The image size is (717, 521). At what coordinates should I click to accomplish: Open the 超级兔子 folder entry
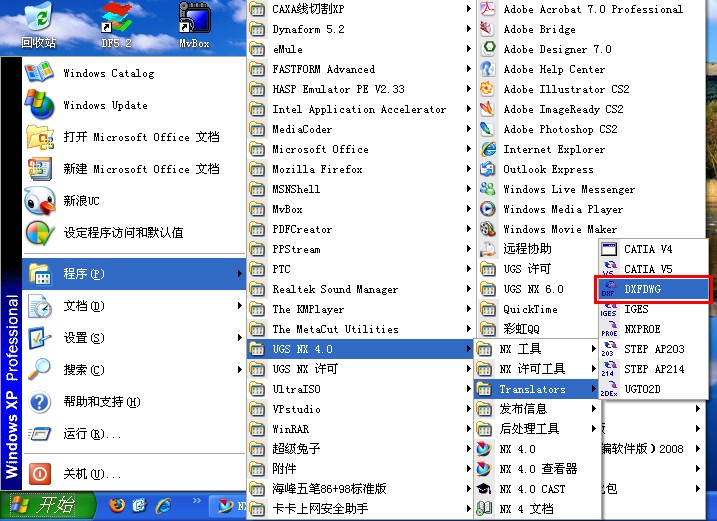pos(360,449)
